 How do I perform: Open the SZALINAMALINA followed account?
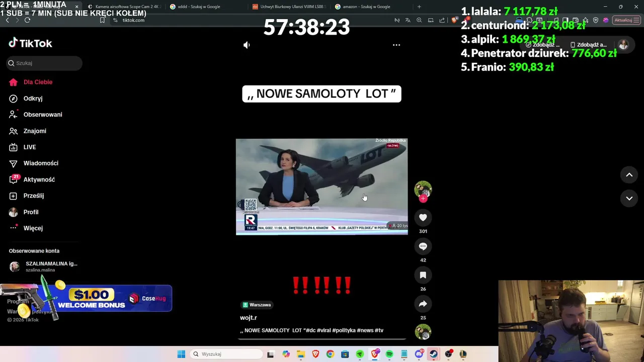pyautogui.click(x=44, y=266)
